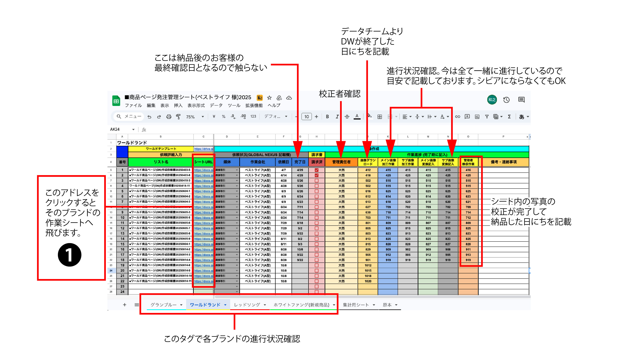Open version history clock icon
622x364 pixels.
click(x=506, y=100)
